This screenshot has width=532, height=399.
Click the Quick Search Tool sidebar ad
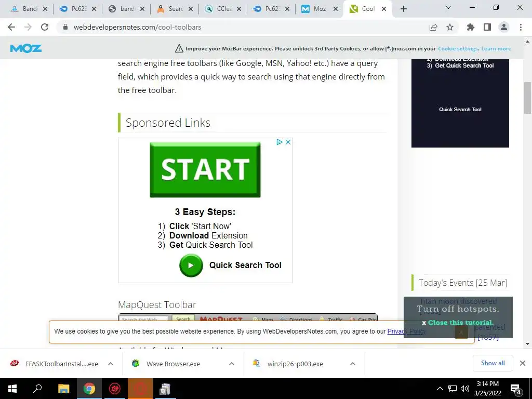click(x=460, y=103)
